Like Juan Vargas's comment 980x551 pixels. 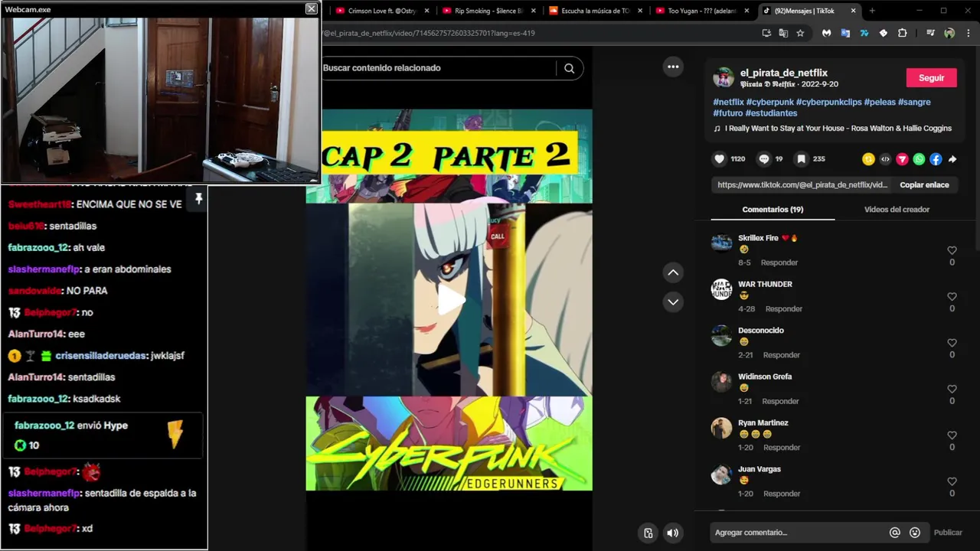(x=952, y=481)
